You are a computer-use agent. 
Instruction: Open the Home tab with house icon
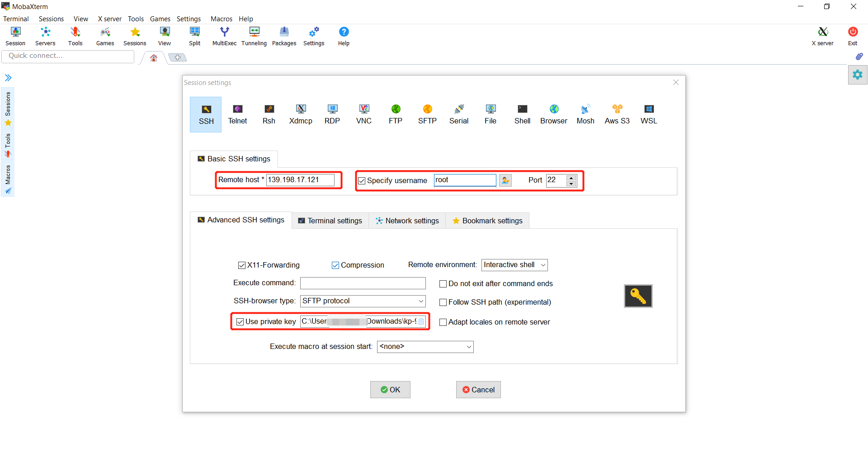click(154, 58)
